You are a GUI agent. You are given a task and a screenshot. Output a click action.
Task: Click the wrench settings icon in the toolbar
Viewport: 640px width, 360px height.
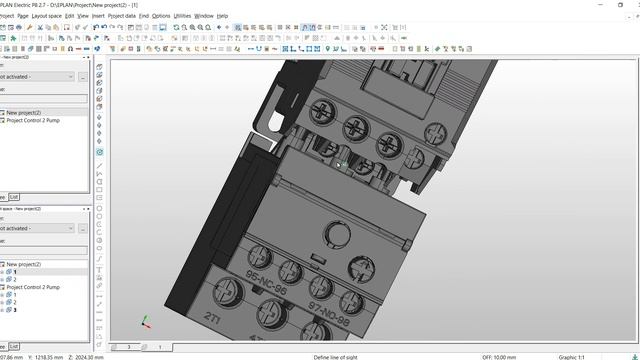pos(29,27)
